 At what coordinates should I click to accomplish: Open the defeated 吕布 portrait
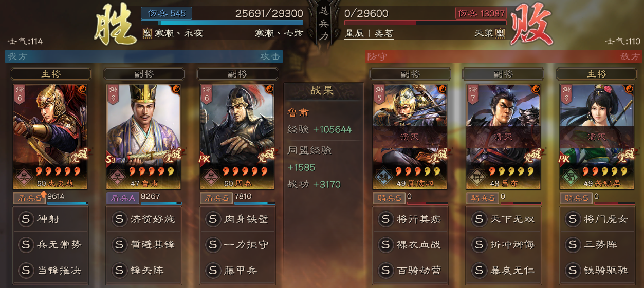tap(503, 137)
